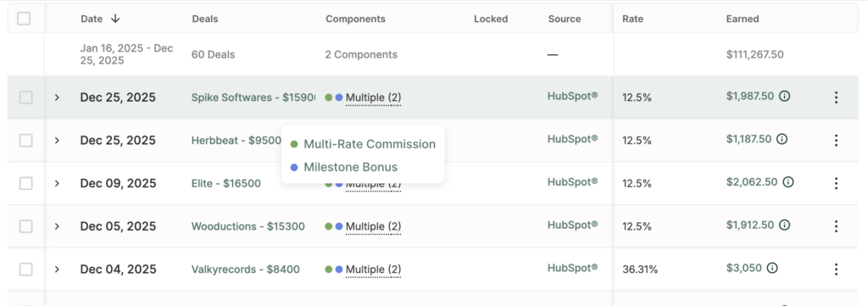Click HubSpot source in Spike Softwares row
Viewport: 868px width, 306px height.
(x=572, y=96)
